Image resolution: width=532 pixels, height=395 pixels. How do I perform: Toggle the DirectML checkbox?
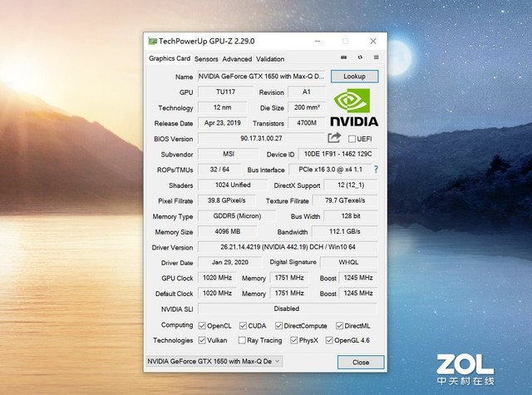339,326
